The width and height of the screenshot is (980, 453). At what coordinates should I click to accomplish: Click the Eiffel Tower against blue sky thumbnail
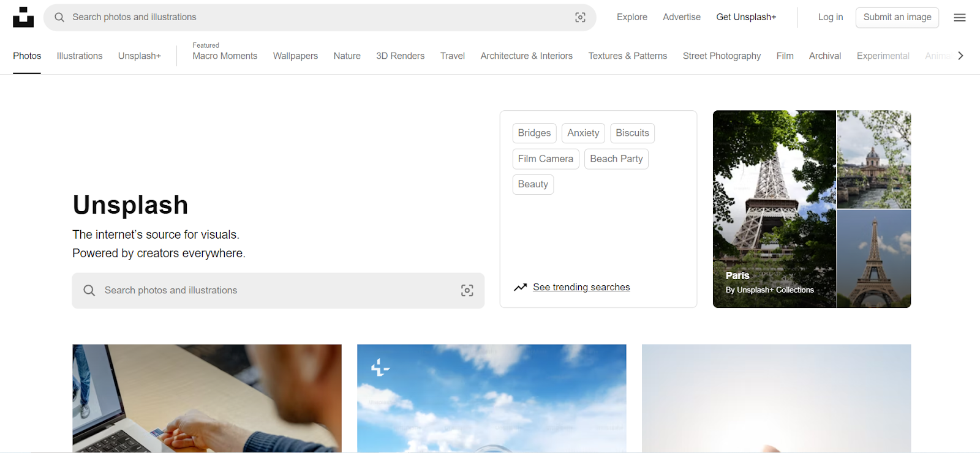(874, 259)
